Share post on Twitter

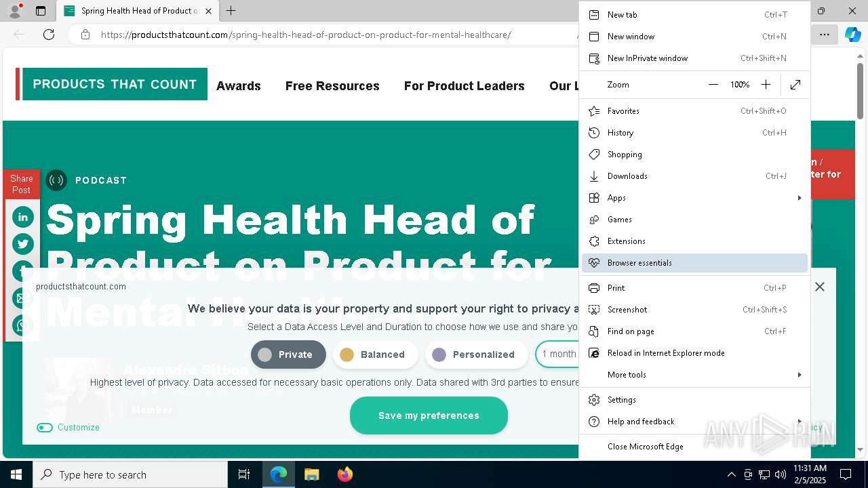(x=23, y=244)
